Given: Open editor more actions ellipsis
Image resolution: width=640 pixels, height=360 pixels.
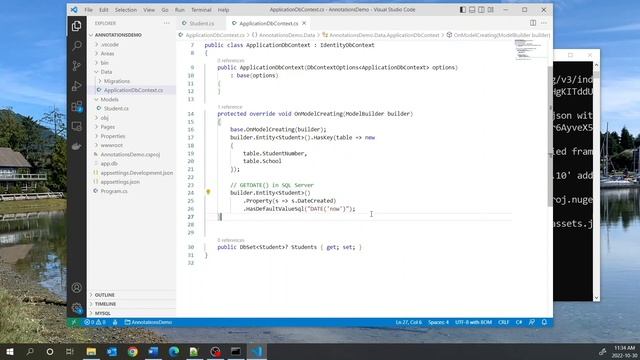Looking at the screenshot, I should click(x=544, y=23).
